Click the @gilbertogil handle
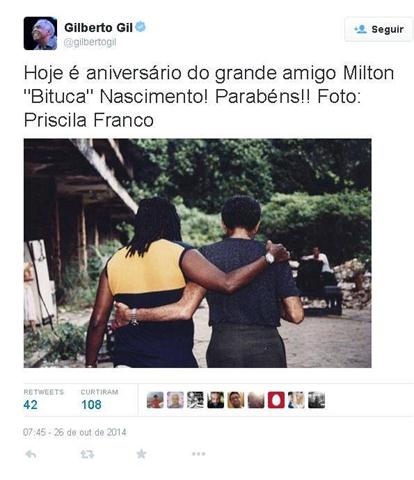414x480 pixels. (90, 43)
